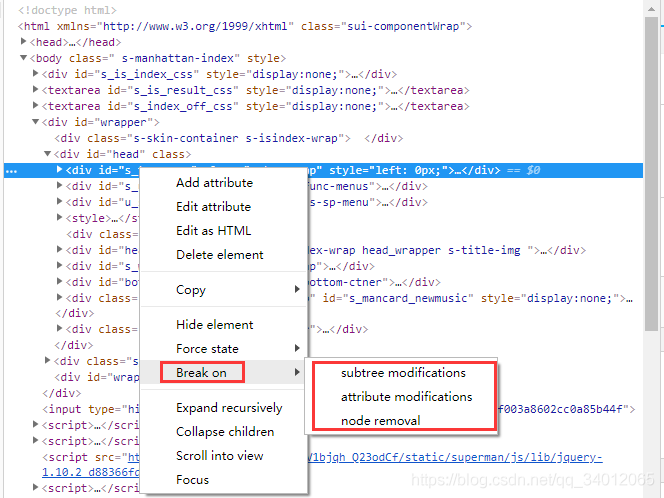Expand the highlighted selected div node

coord(59,170)
